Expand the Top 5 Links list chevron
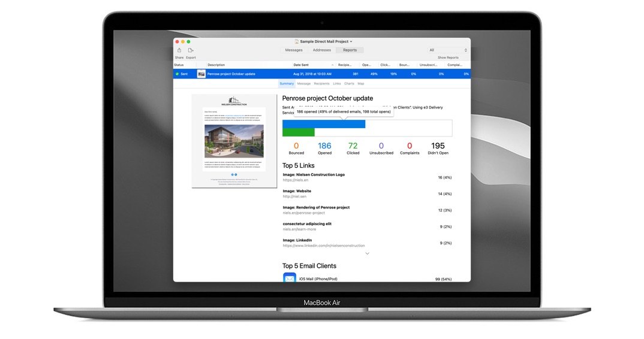Image resolution: width=644 pixels, height=339 pixels. tap(367, 253)
